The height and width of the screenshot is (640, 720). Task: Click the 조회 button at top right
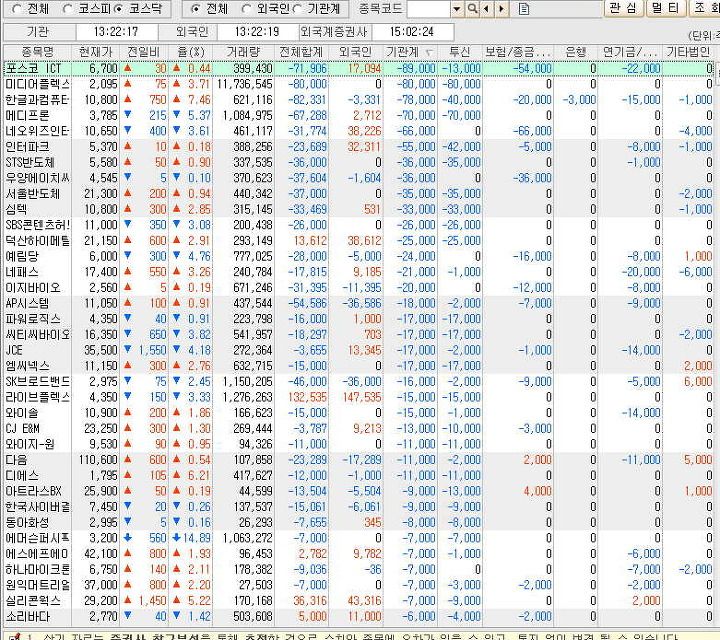[705, 8]
